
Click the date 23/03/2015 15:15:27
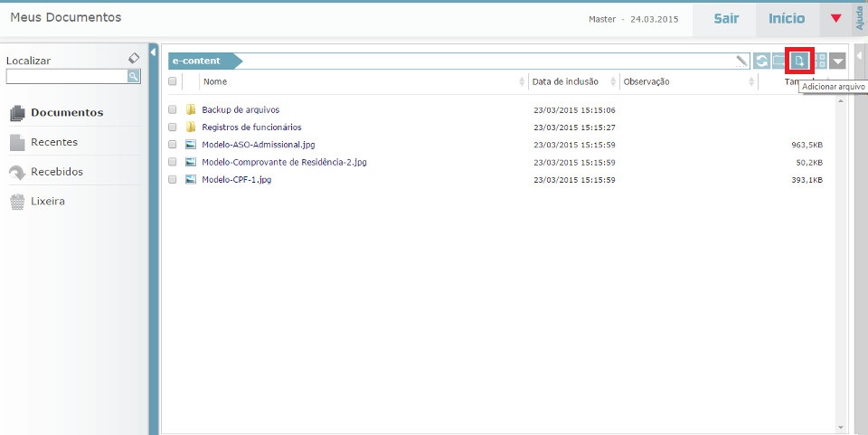(x=575, y=128)
